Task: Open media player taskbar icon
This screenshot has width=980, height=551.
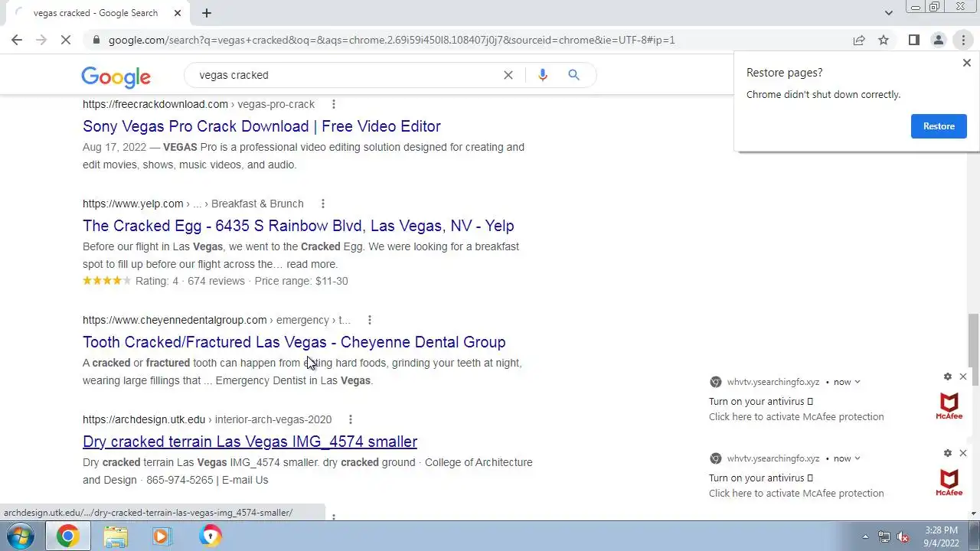Action: [162, 536]
